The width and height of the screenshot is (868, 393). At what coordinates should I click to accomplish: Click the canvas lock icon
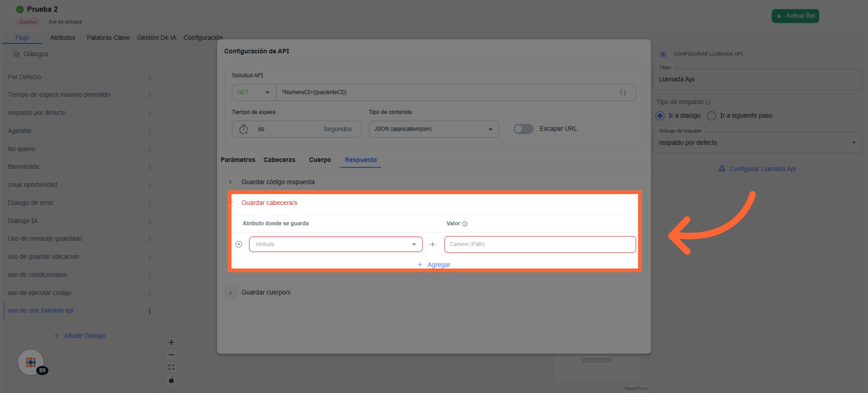(171, 380)
